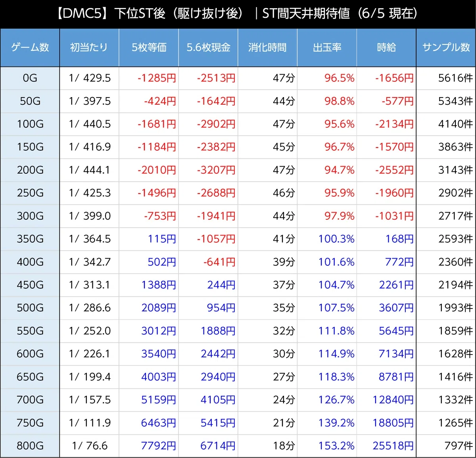
Task: Click the ゲーム数 column header
Action: (30, 48)
